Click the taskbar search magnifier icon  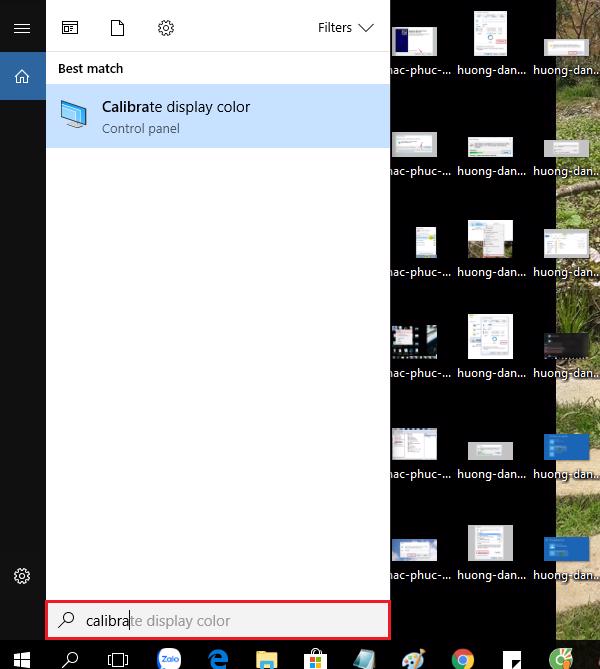pos(71,658)
